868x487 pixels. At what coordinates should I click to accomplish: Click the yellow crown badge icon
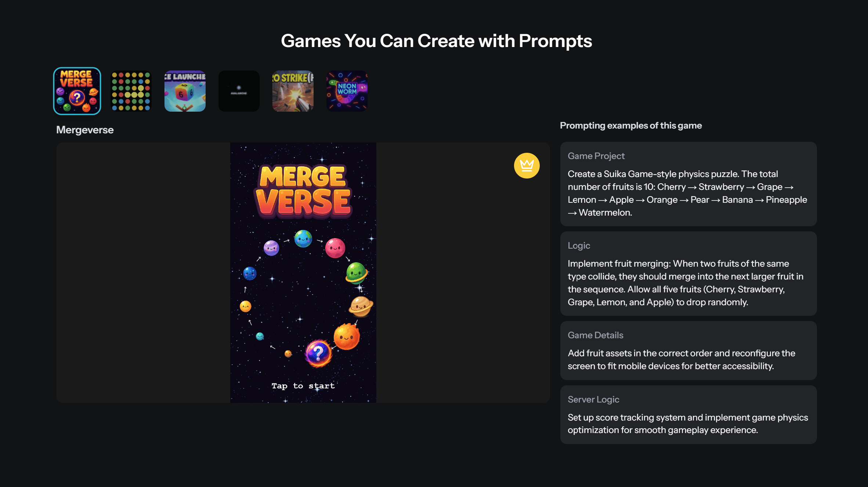[527, 166]
